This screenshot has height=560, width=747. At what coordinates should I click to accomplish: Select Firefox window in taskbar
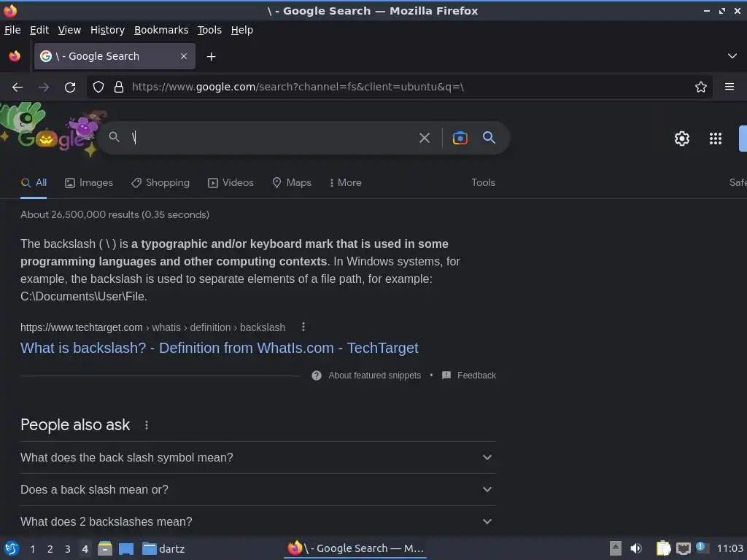[355, 548]
